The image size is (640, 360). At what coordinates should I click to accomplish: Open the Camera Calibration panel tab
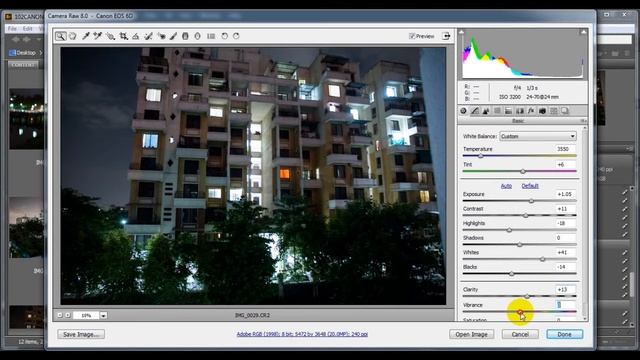pyautogui.click(x=542, y=111)
